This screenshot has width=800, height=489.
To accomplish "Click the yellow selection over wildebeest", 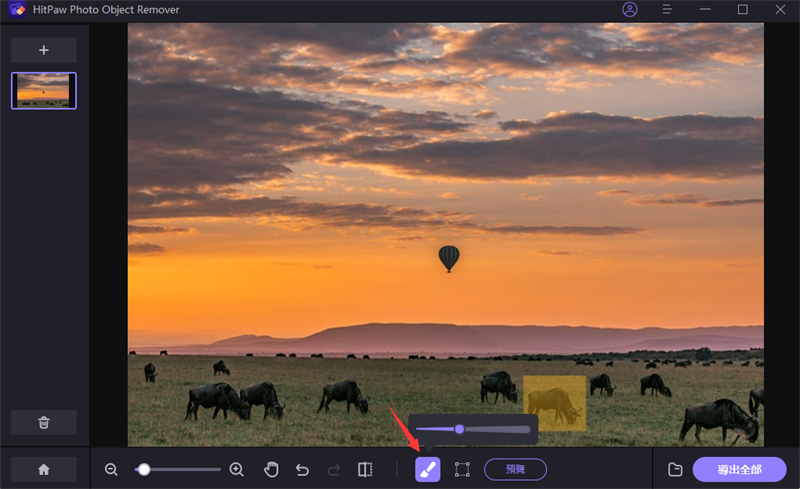I will pyautogui.click(x=555, y=403).
